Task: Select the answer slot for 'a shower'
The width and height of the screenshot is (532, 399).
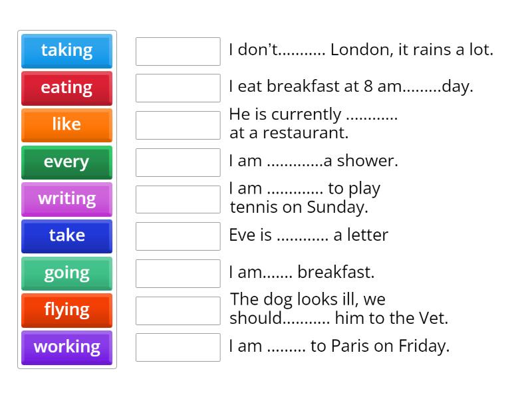Action: pos(178,162)
